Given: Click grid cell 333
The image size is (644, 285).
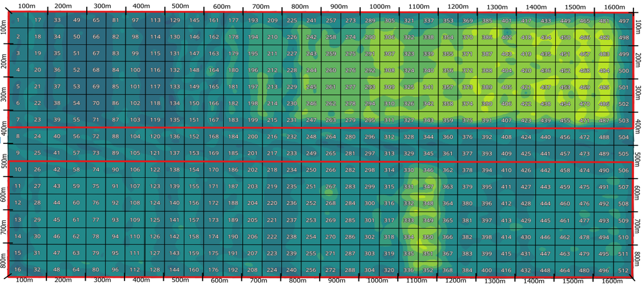Looking at the screenshot, I should click(x=408, y=220).
